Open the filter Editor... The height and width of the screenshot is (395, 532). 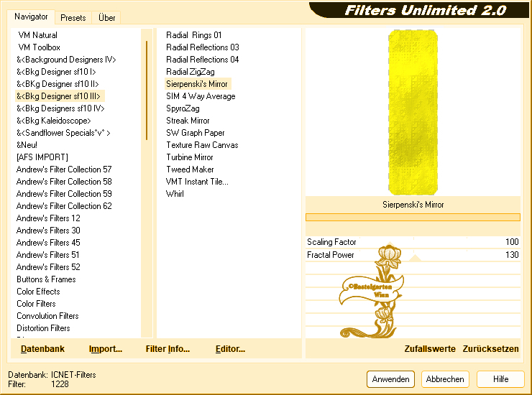230,348
